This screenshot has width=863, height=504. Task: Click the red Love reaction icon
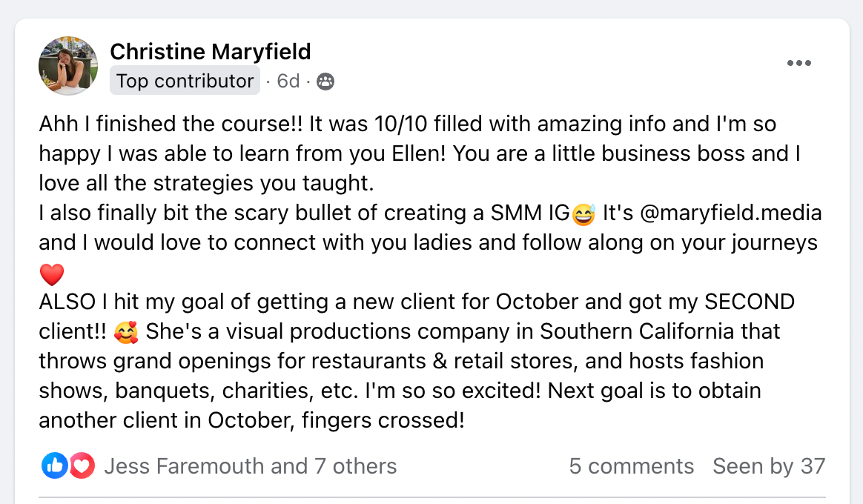click(82, 465)
